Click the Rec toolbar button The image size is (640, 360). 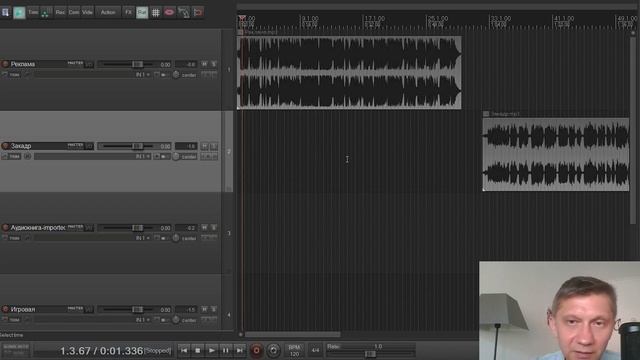(x=60, y=12)
